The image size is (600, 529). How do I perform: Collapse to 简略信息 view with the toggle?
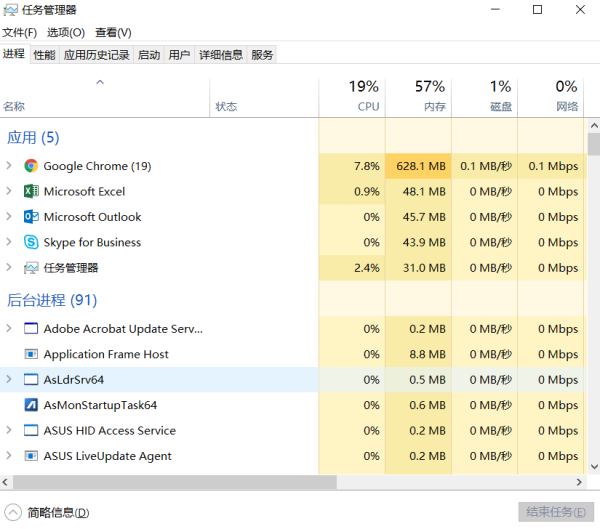[13, 512]
